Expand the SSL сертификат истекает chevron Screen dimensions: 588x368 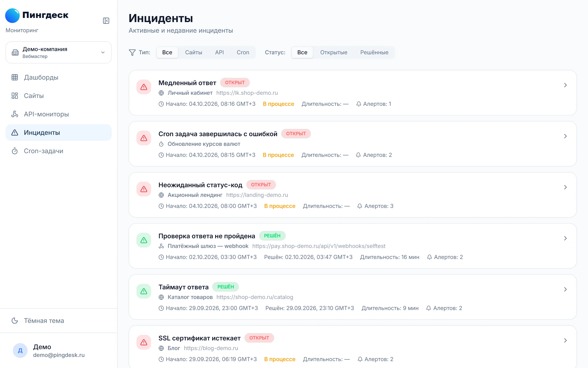point(565,340)
